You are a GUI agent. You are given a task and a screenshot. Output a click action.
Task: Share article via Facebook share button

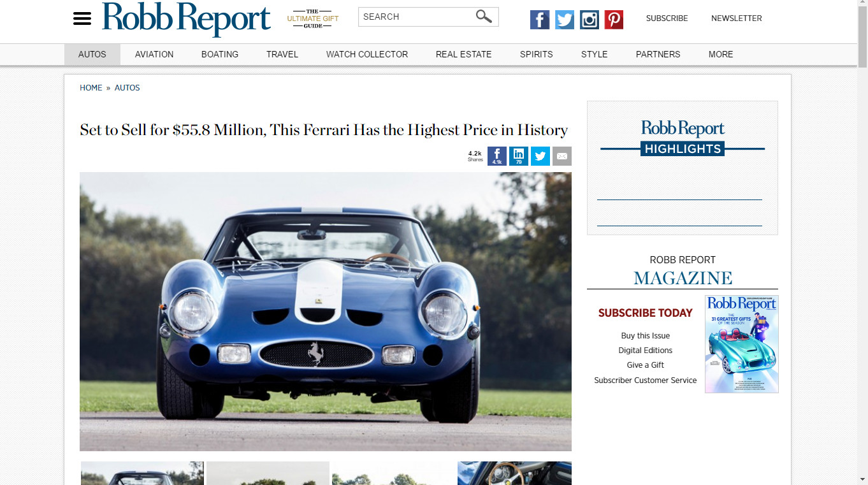[x=497, y=156]
